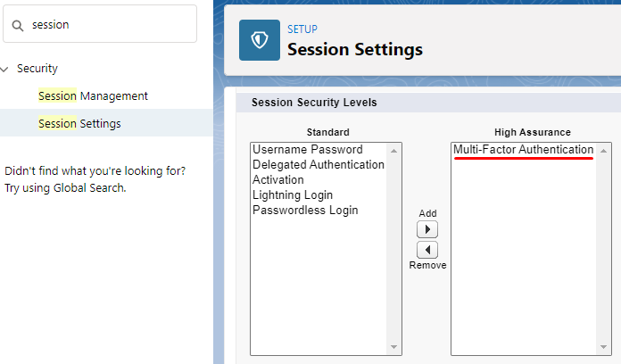This screenshot has height=364, width=621.
Task: Collapse the Security tree section
Action: [x=6, y=69]
